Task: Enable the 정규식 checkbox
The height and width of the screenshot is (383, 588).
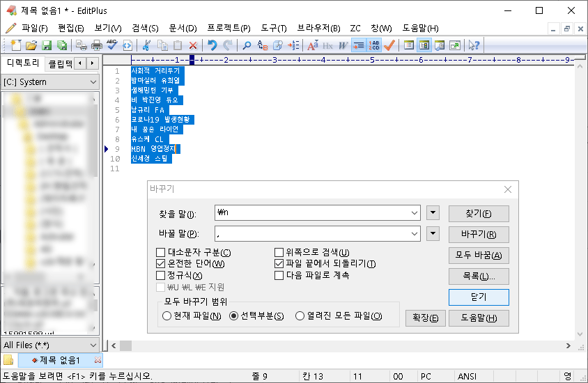Action: pyautogui.click(x=160, y=276)
